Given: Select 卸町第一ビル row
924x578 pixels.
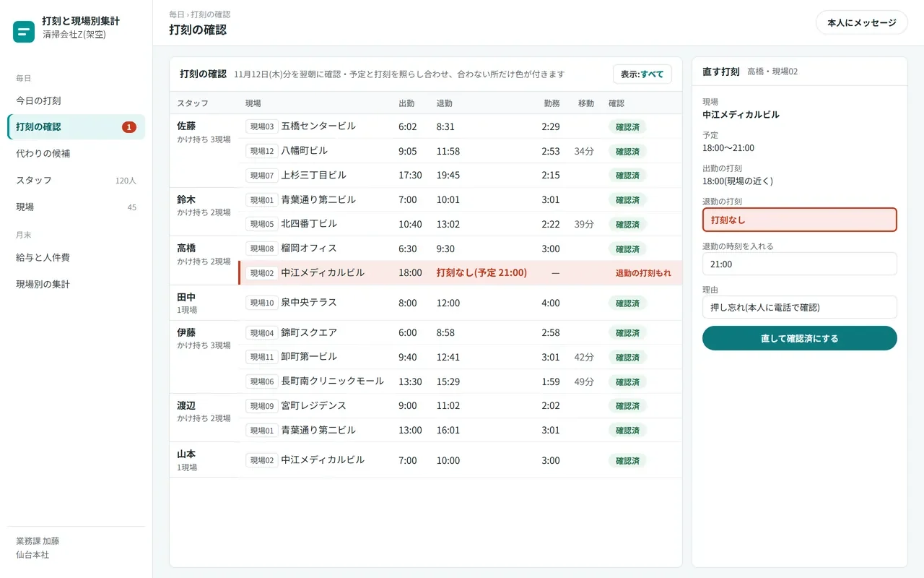Looking at the screenshot, I should pos(461,357).
